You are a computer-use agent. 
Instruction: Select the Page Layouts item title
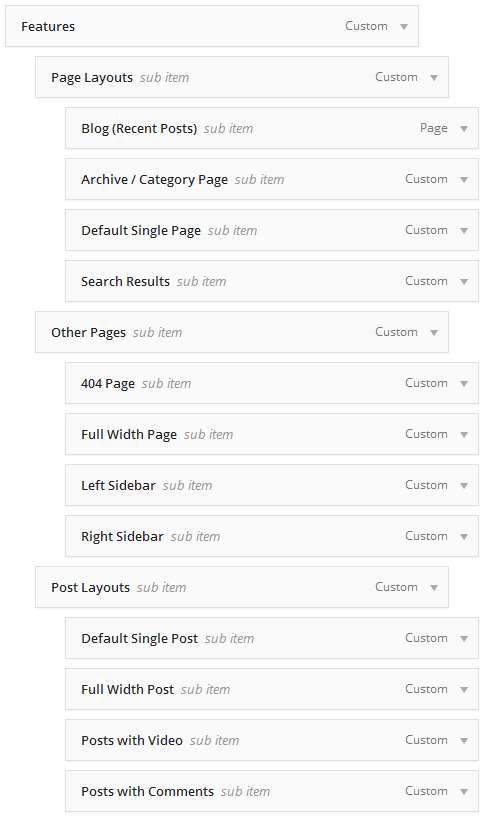pyautogui.click(x=92, y=78)
